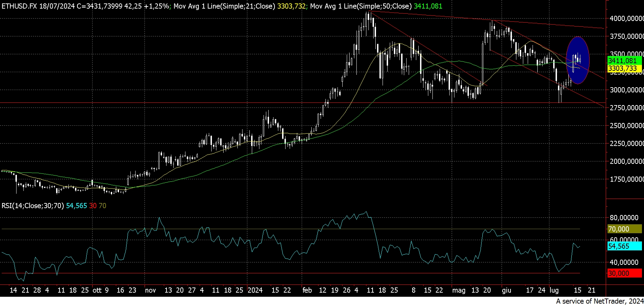Screen dimensions: 644x305
Task: Click the 26 date label on time axis
Action: pyautogui.click(x=347, y=290)
